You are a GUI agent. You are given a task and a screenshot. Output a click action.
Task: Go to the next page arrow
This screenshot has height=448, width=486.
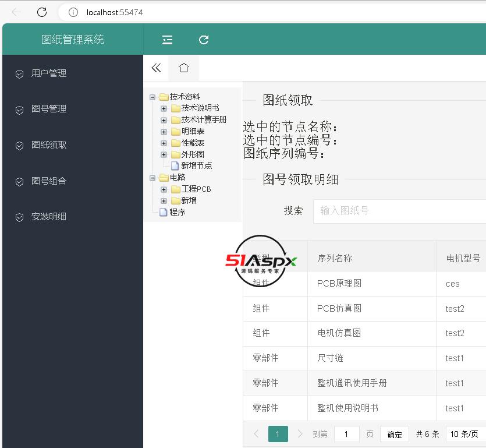tap(300, 434)
